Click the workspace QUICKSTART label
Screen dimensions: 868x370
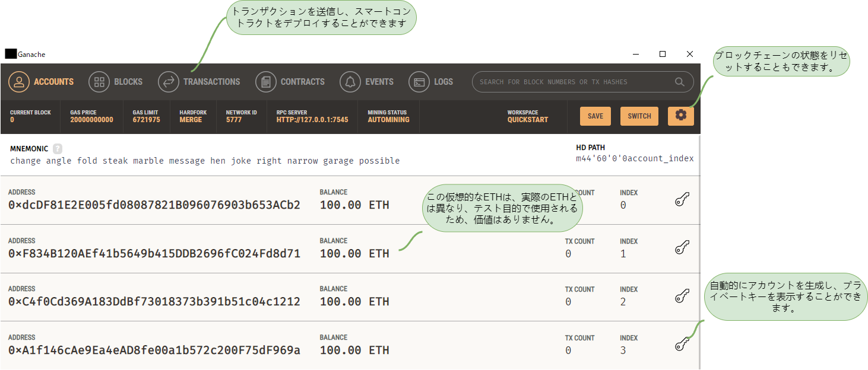click(x=528, y=120)
